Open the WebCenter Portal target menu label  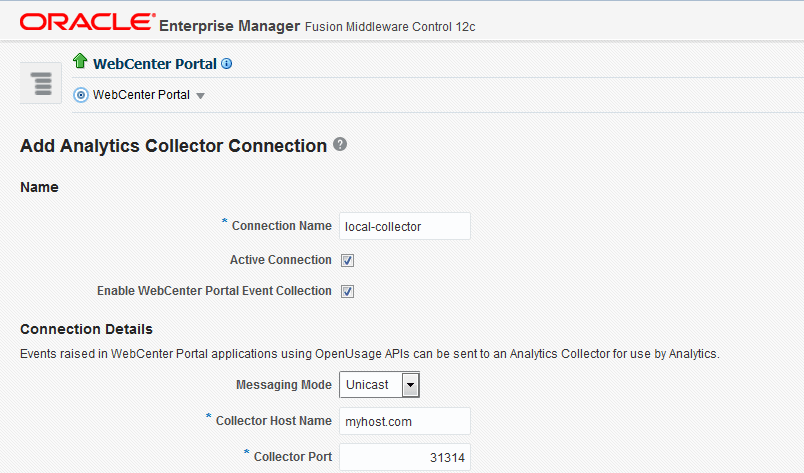(141, 96)
